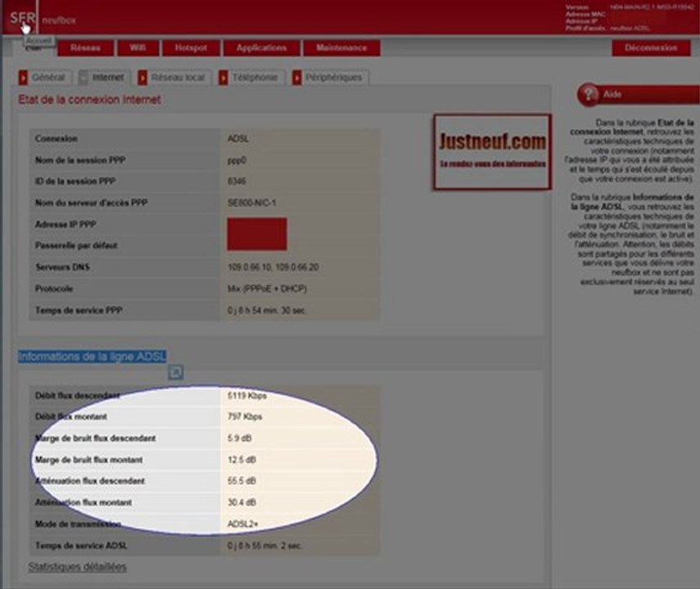
Task: Click the downstream noise margin '5.9 dB'
Action: point(239,438)
